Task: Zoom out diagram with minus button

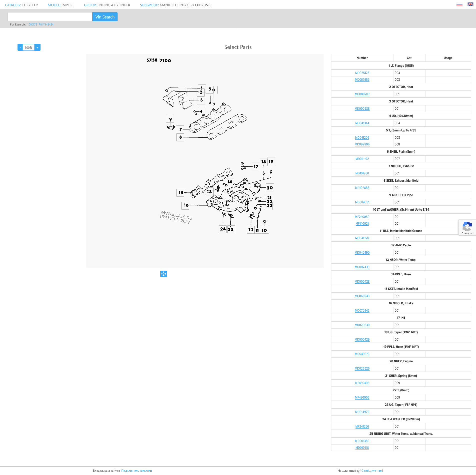Action: click(20, 47)
